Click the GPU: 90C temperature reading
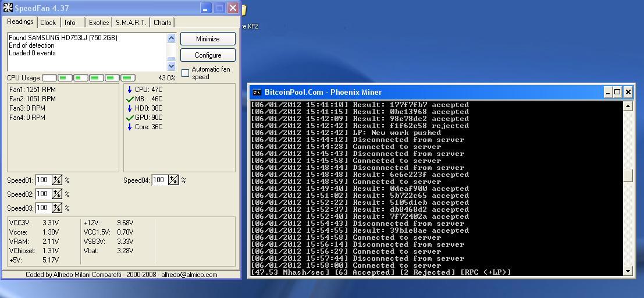This screenshot has height=298, width=644. tap(149, 118)
